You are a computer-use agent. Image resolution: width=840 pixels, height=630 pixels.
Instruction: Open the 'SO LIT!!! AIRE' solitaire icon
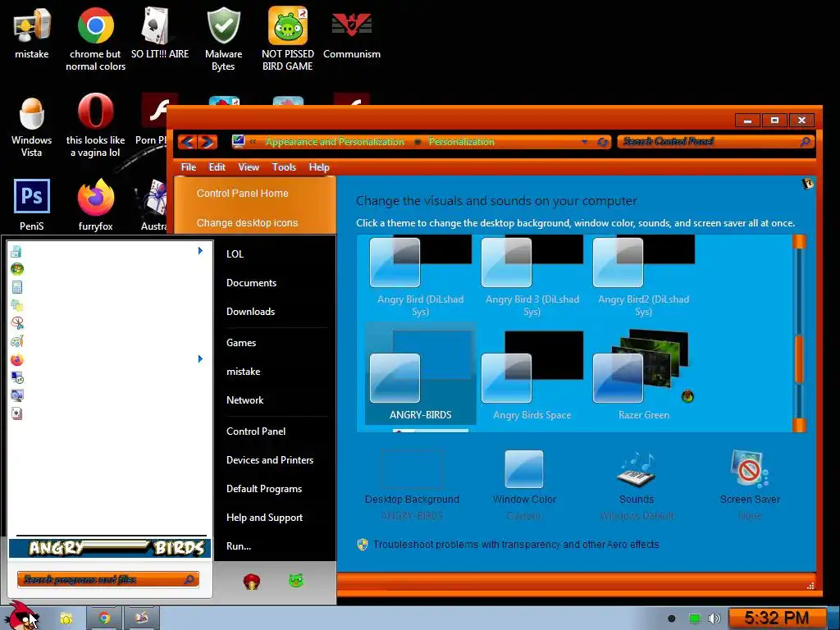[160, 33]
